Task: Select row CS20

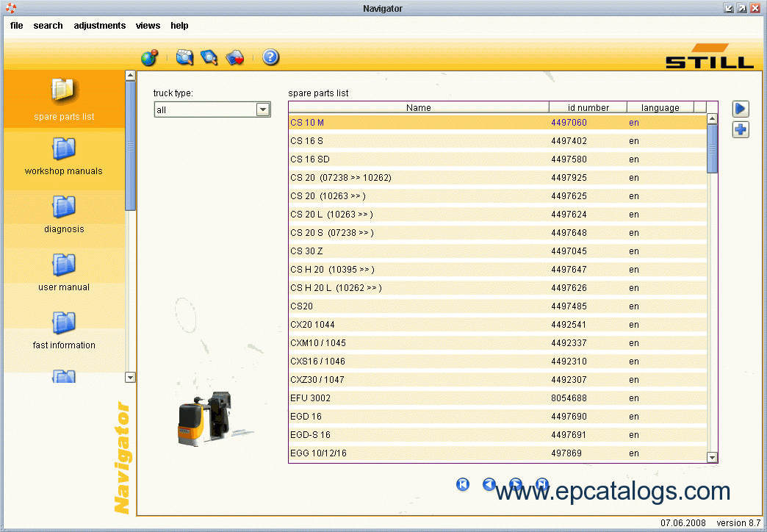Action: (497, 306)
